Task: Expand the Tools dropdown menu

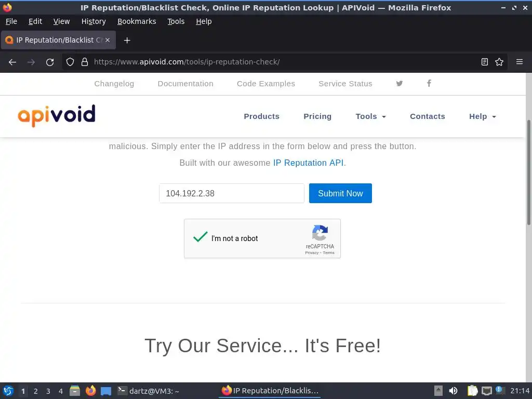Action: pyautogui.click(x=371, y=116)
